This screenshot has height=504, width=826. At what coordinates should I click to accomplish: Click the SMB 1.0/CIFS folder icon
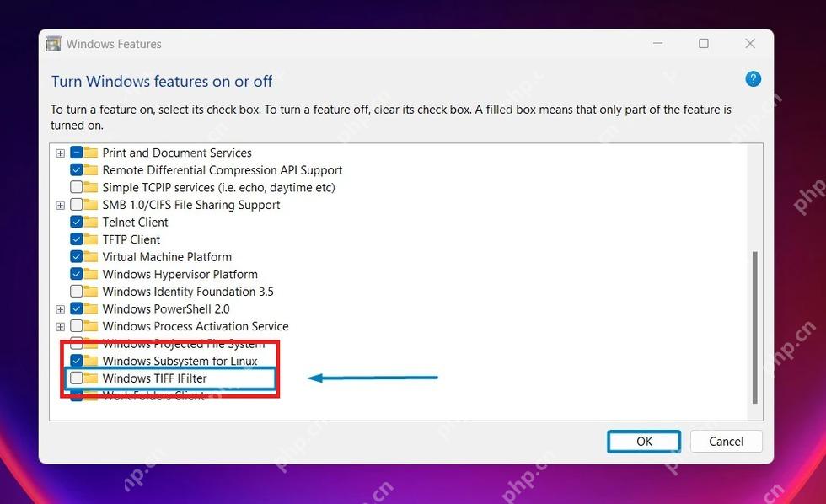(x=91, y=205)
